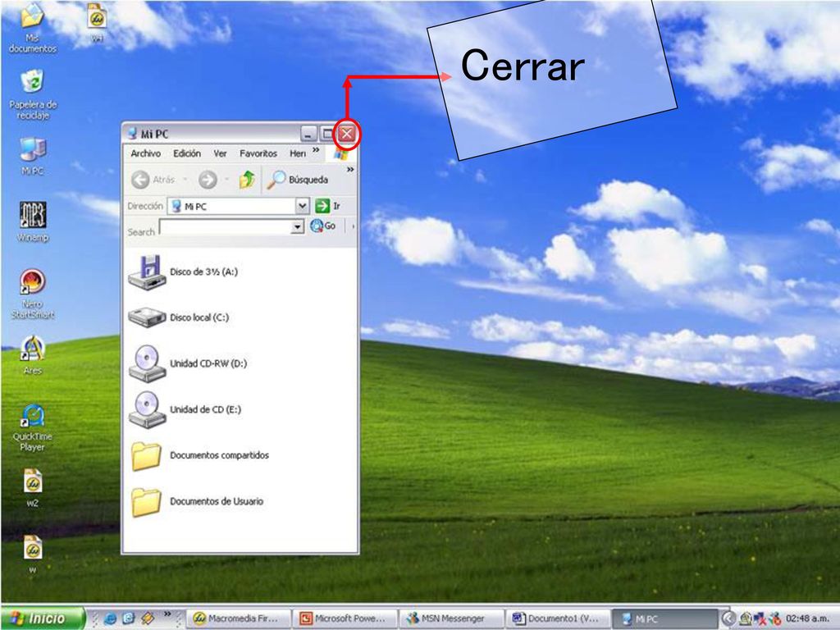
Task: Click the Inicio start button
Action: point(43,619)
